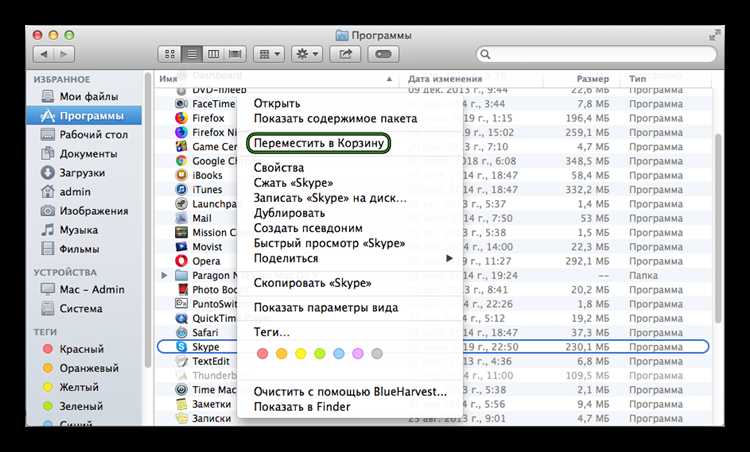Go forward with the right arrow button
This screenshot has height=452, width=750.
pos(64,54)
